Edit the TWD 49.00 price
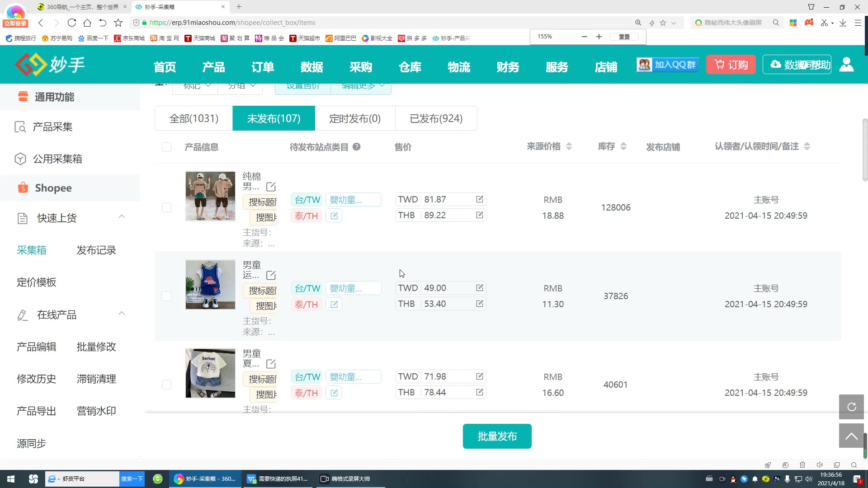This screenshot has width=868, height=488. (x=480, y=288)
